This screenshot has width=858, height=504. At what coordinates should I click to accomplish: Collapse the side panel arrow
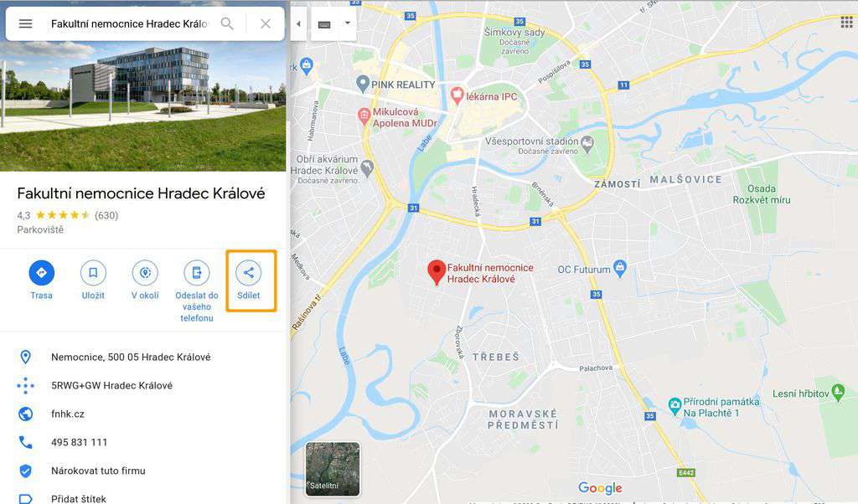click(x=298, y=24)
